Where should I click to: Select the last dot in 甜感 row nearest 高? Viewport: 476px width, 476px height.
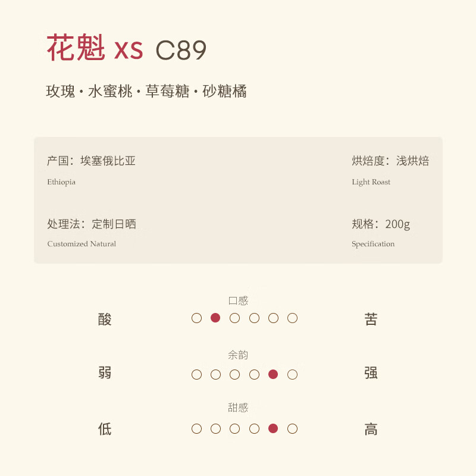pos(292,428)
